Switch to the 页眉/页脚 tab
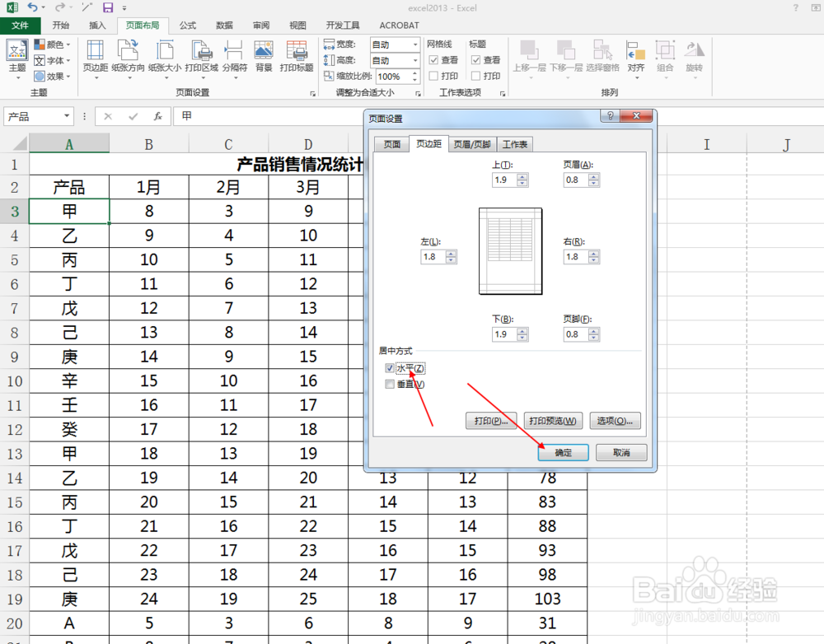This screenshot has width=824, height=644. (x=473, y=143)
